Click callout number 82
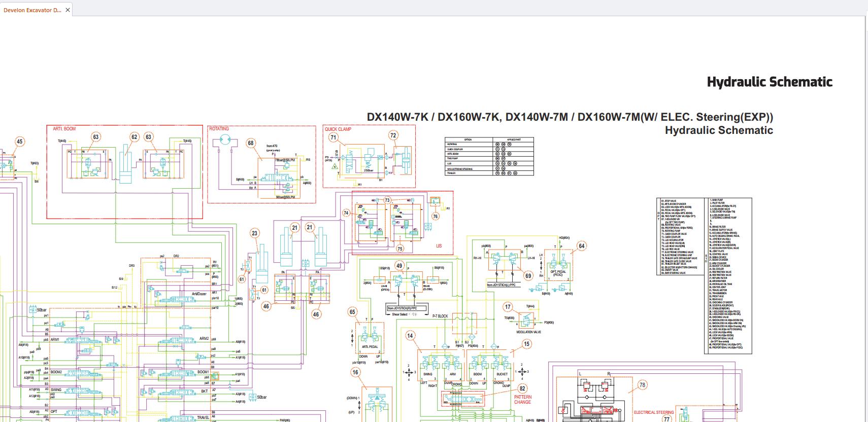 coord(522,389)
